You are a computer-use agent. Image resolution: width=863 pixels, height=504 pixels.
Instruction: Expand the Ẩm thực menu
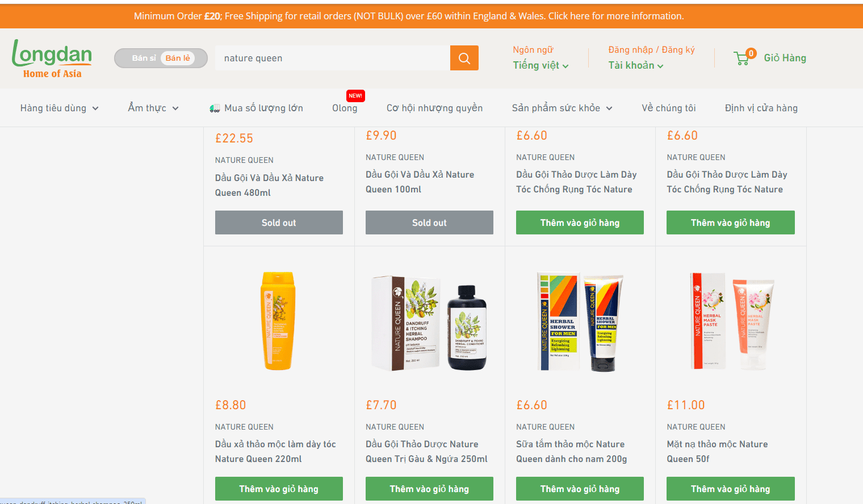(153, 108)
